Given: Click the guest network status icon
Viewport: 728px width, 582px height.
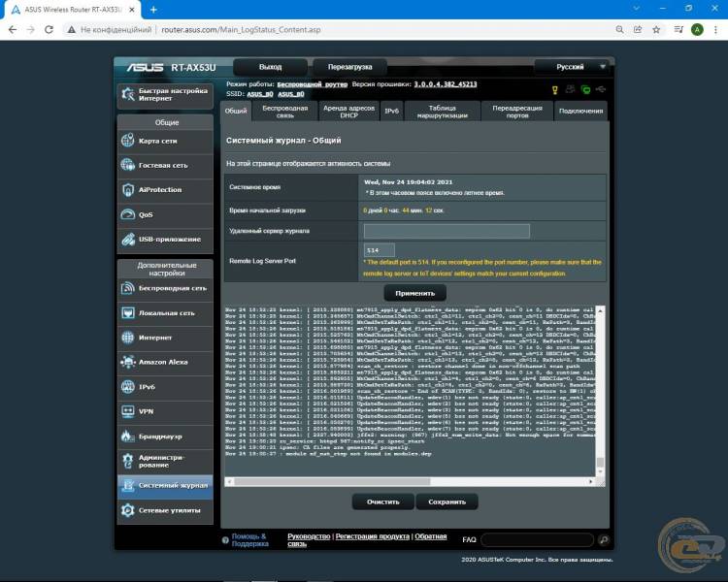Looking at the screenshot, I should coord(570,89).
